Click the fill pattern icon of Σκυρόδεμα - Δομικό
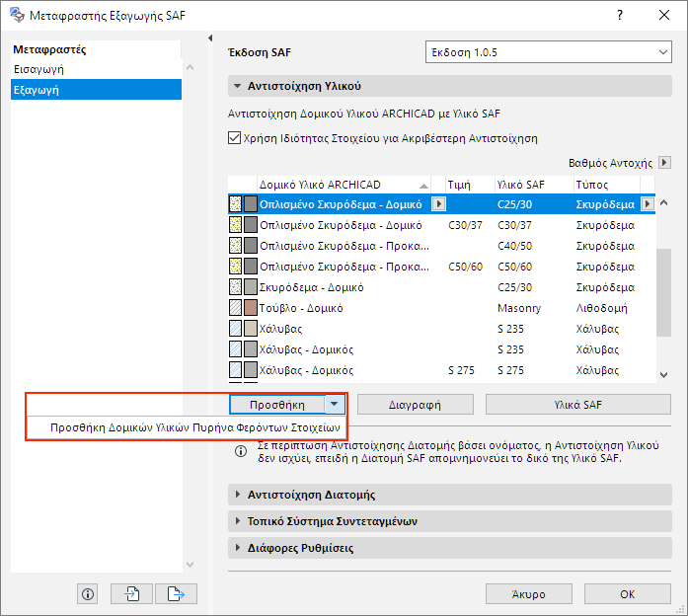Image resolution: width=688 pixels, height=616 pixels. coord(236,287)
